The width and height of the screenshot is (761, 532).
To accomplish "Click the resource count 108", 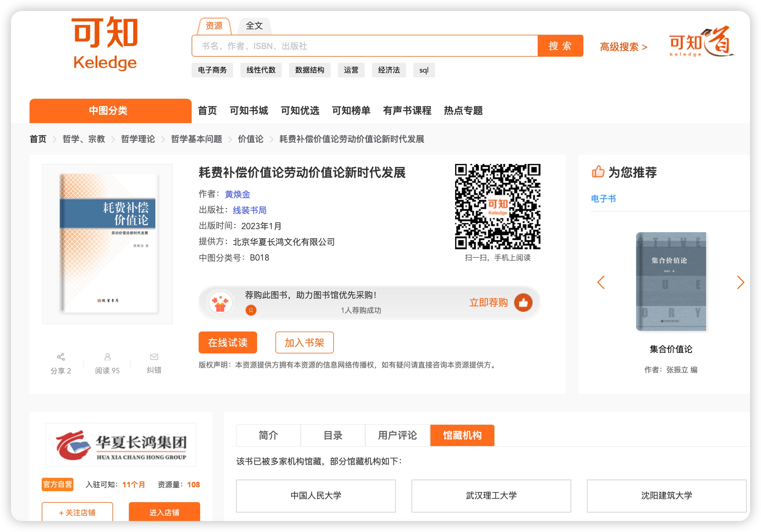I will click(x=193, y=484).
